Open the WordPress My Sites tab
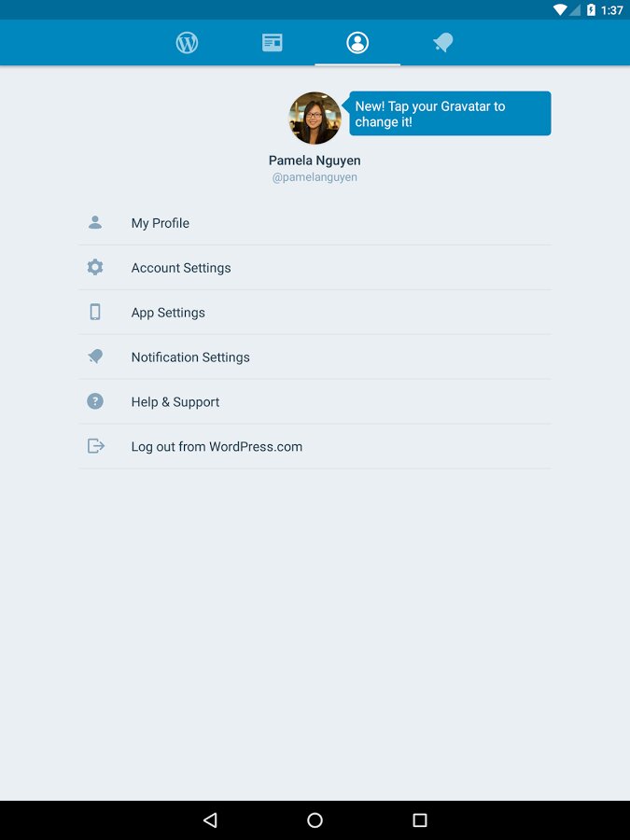Viewport: 630px width, 840px height. (187, 43)
